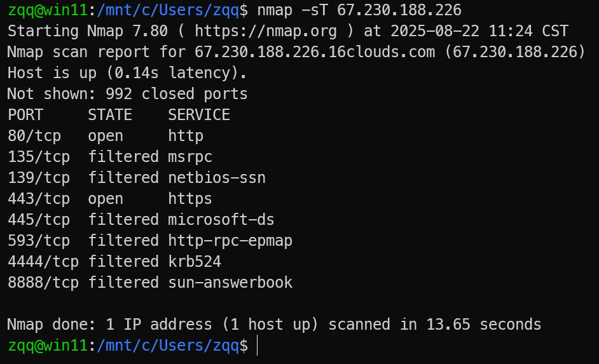599x364 pixels.
Task: Click the IP address in parentheses
Action: click(x=514, y=52)
